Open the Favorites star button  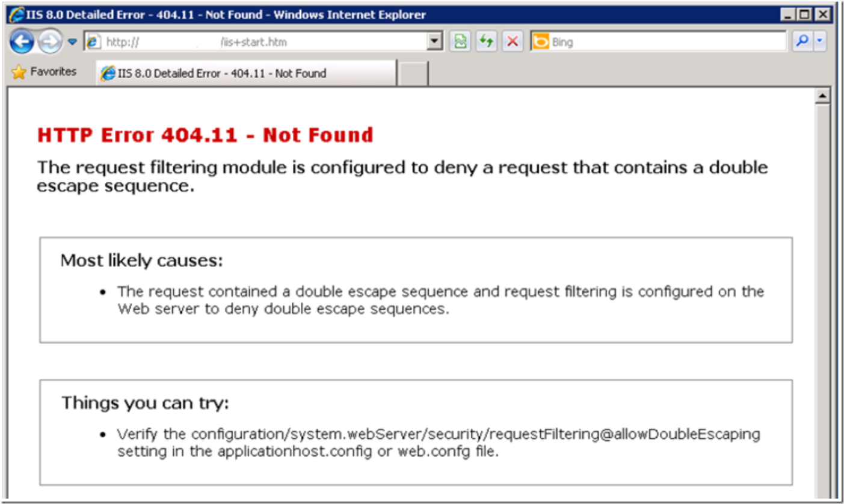[45, 72]
